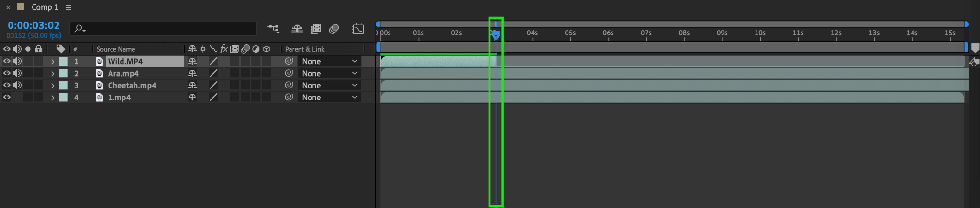Screen dimensions: 980x208
Task: Enable Motion Blur composition switch
Action: coord(334,29)
